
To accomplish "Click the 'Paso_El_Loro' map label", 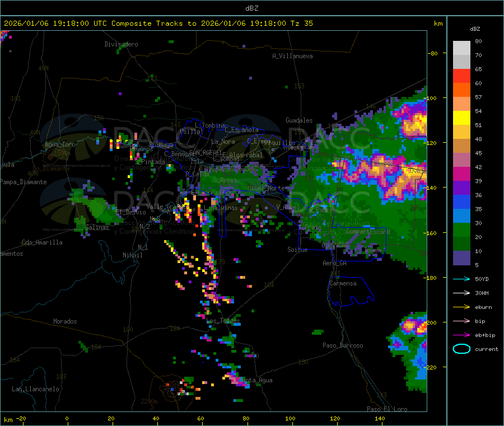I will (x=388, y=409).
